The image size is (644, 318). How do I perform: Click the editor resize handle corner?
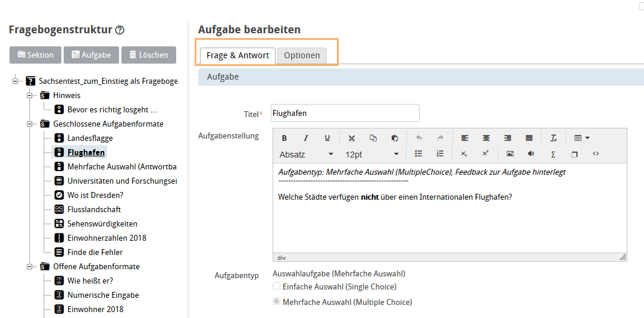(x=623, y=257)
